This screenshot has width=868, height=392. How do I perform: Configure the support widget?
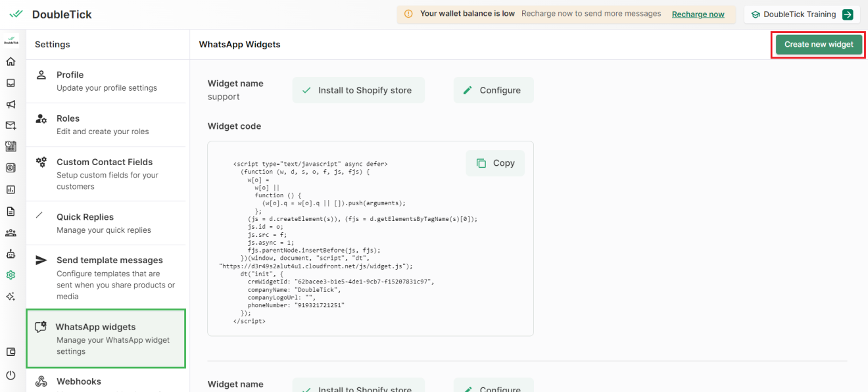(493, 90)
